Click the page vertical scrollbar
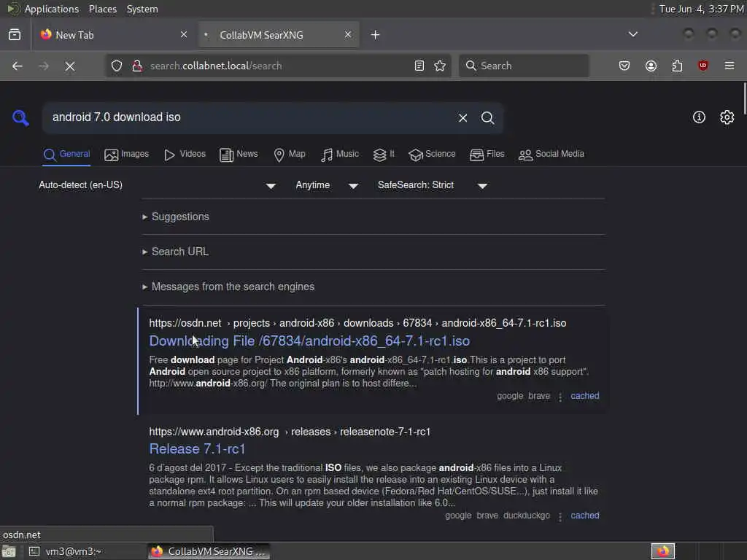This screenshot has height=560, width=747. pyautogui.click(x=743, y=97)
